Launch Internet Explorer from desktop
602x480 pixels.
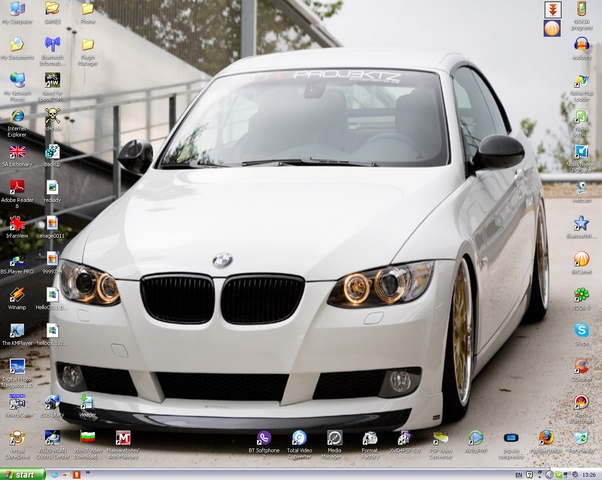17,123
